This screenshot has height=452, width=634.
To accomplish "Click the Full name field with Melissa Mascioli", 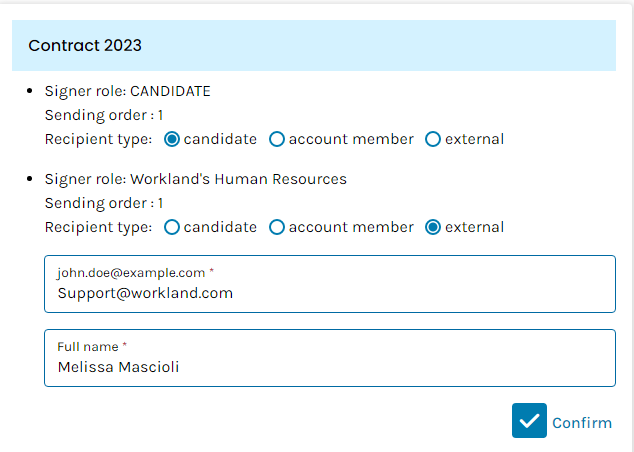I will (330, 367).
